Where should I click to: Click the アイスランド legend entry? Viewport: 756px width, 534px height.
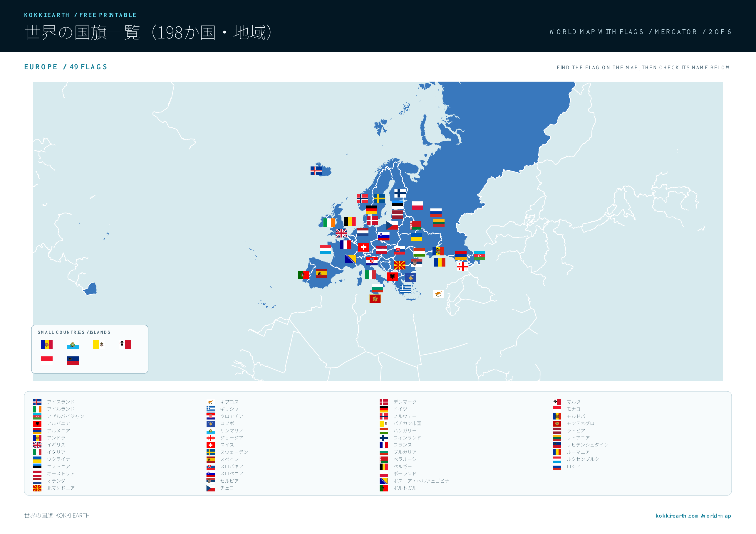(x=54, y=402)
